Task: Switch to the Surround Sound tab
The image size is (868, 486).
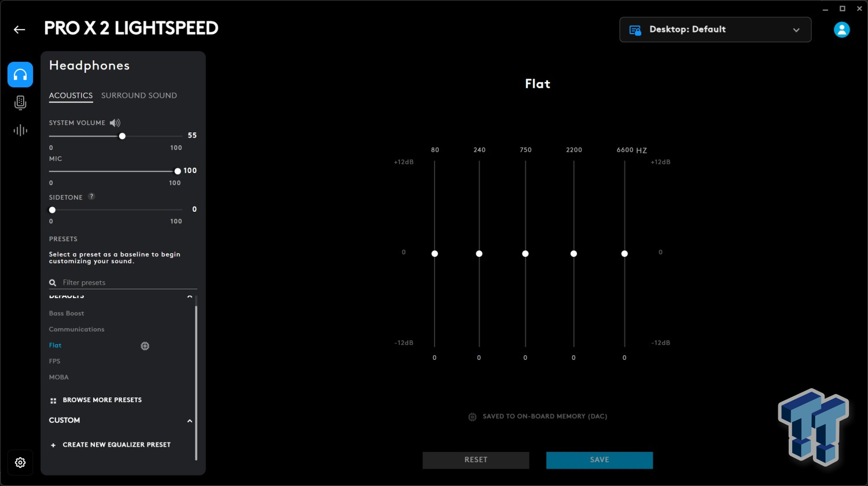Action: point(139,95)
